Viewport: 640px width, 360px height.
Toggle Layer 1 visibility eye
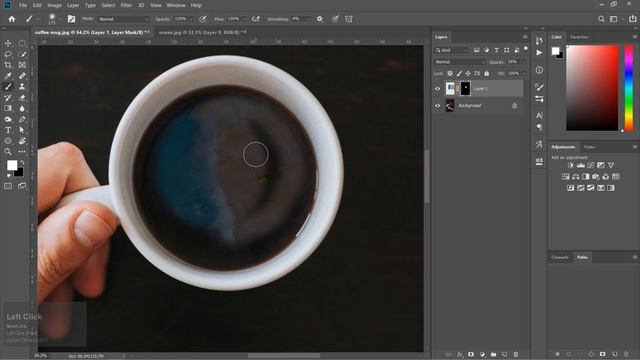[437, 89]
